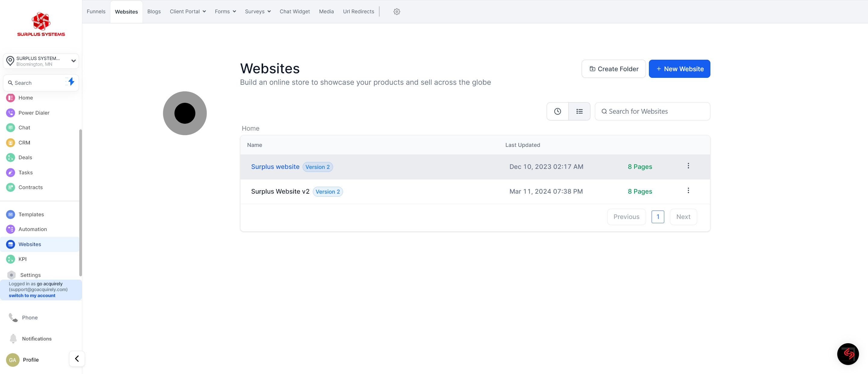Viewport: 868px width, 374px height.
Task: Open the three-dot menu for Surplus website
Action: click(688, 166)
